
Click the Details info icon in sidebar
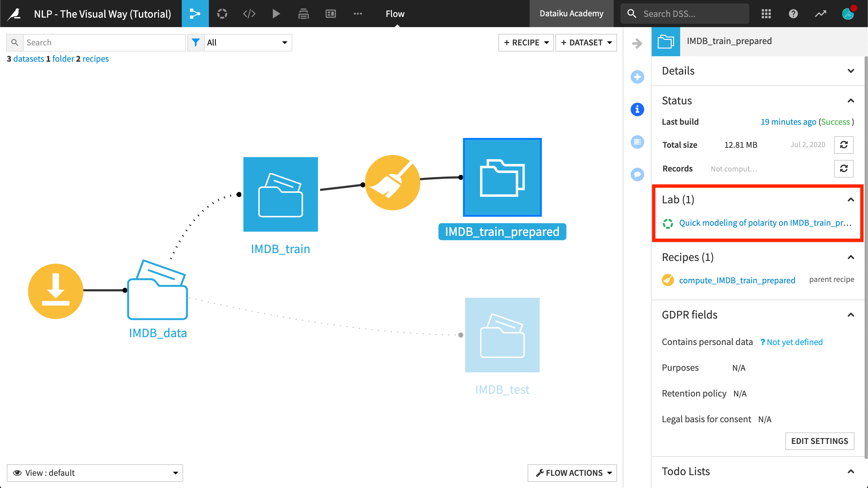coord(637,109)
